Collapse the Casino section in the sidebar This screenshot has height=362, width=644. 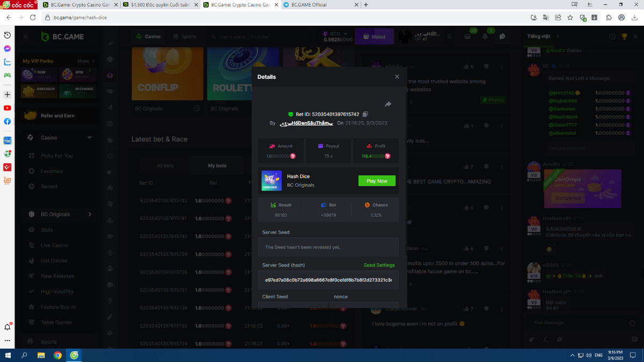click(x=90, y=137)
